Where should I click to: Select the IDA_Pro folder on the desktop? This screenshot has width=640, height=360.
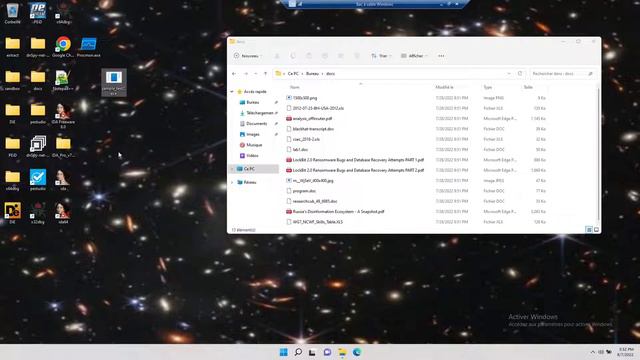point(63,147)
